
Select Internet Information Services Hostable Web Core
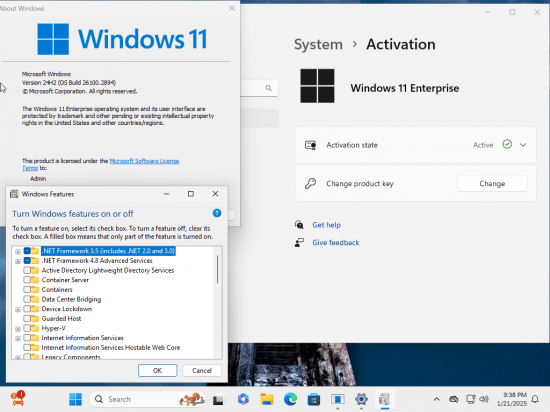(110, 347)
